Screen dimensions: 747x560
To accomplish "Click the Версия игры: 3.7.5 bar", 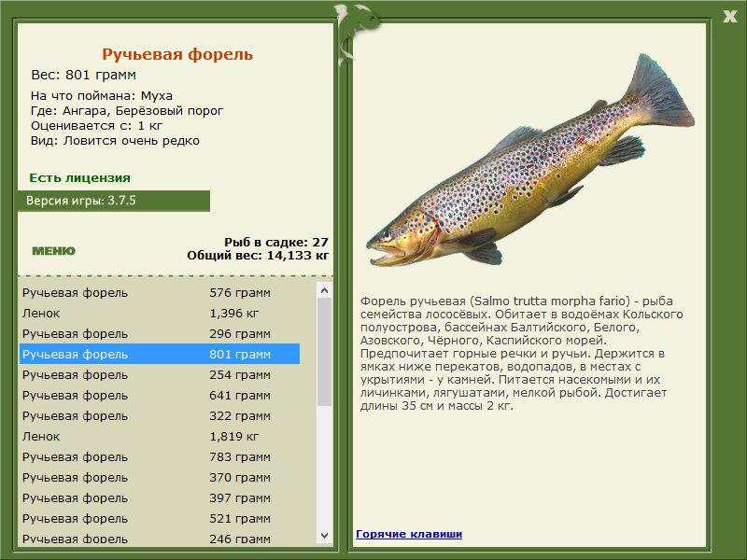I will 113,201.
